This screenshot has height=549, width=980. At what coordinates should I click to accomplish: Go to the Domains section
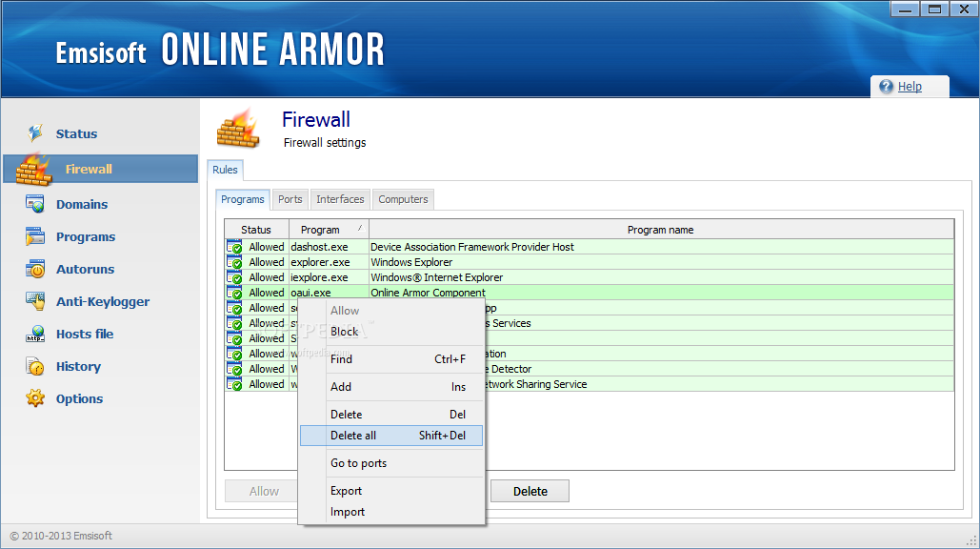[x=82, y=205]
